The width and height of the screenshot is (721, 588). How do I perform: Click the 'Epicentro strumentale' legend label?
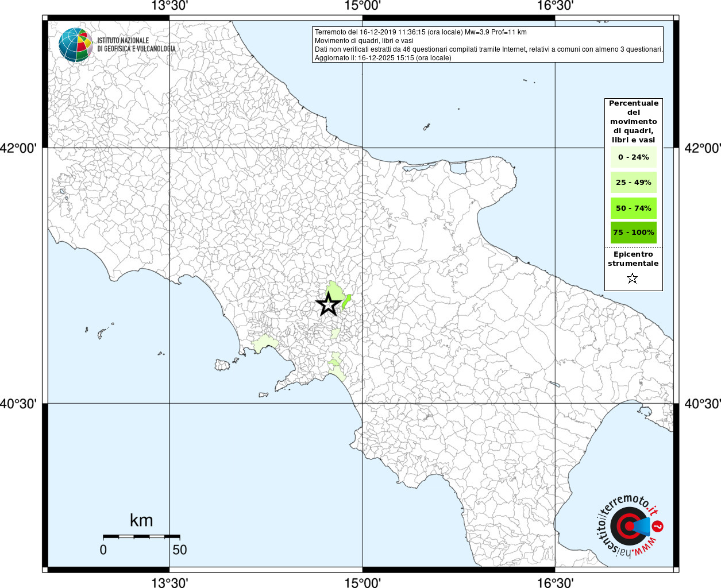click(633, 259)
